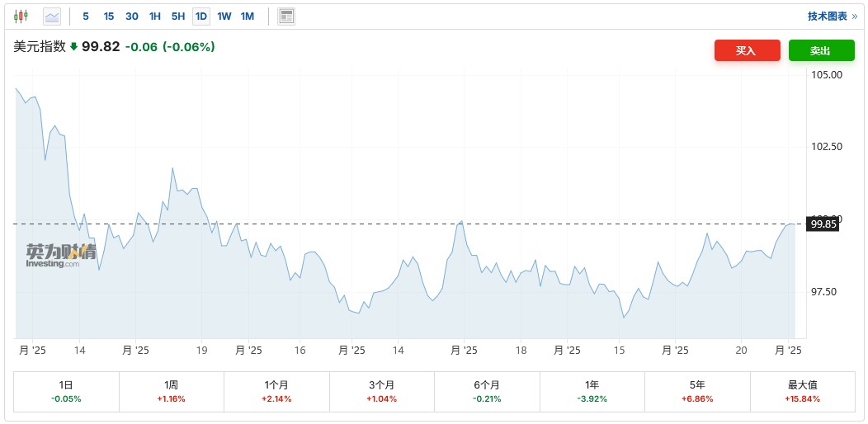Show the 5年 range performance
This screenshot has height=424, width=868.
[697, 391]
